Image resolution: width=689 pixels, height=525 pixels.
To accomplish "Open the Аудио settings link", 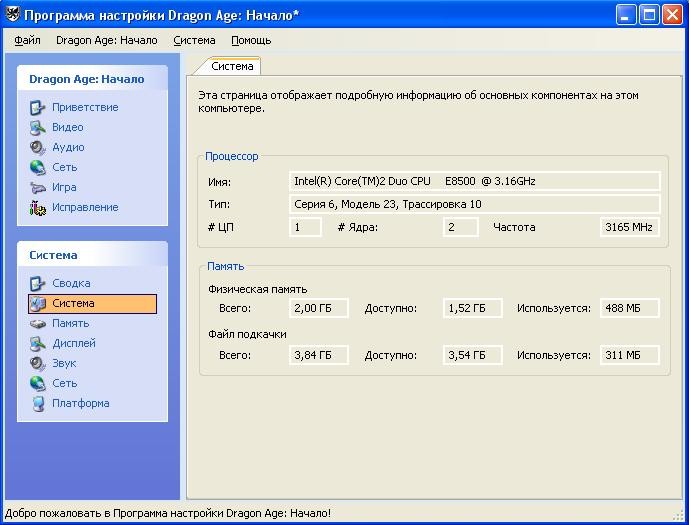I will point(68,147).
